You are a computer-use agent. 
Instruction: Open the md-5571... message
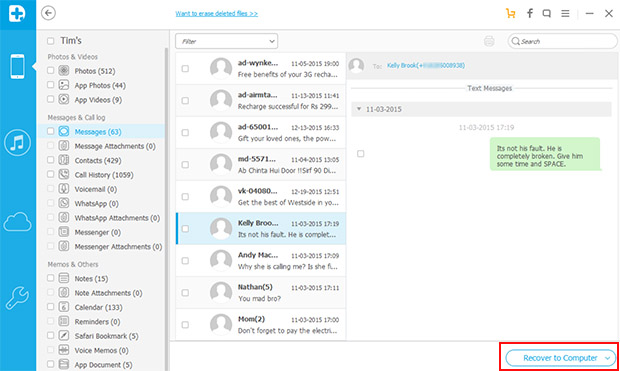[261, 165]
